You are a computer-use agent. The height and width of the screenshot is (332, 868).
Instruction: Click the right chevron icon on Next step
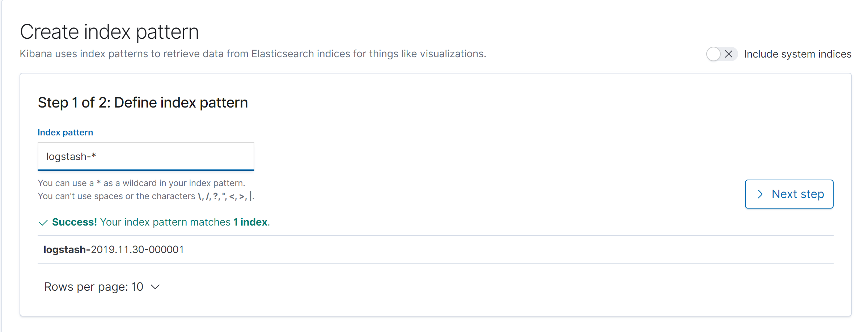(760, 194)
